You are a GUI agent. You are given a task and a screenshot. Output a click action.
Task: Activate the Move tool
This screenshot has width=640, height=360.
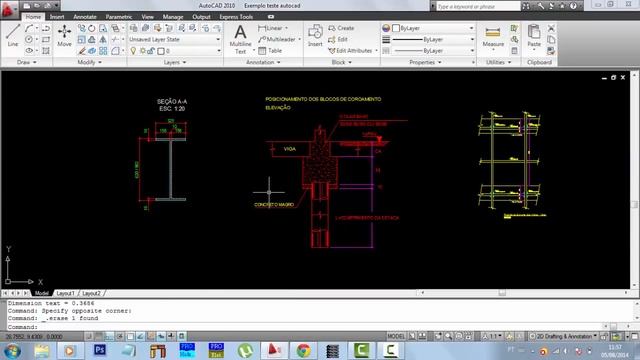click(x=64, y=35)
